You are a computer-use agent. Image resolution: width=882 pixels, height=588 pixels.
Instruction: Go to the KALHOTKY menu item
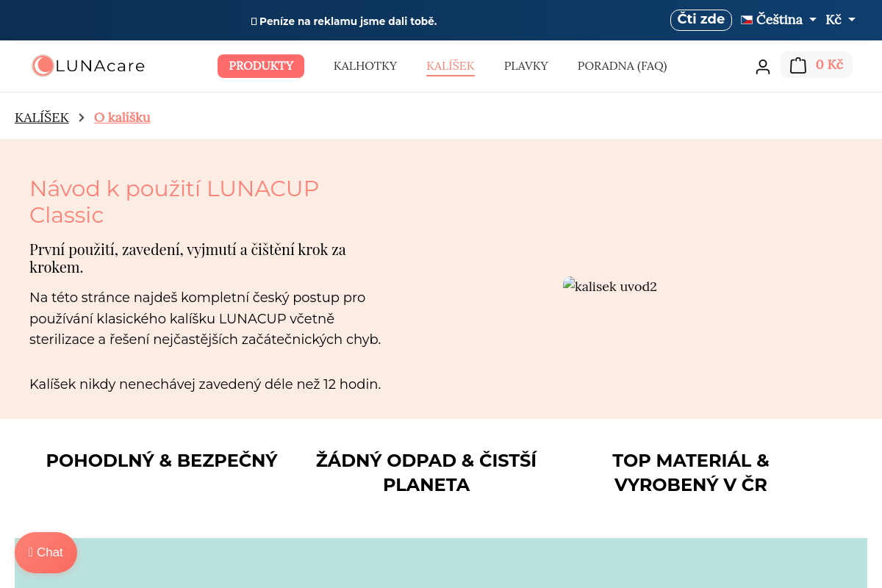[x=365, y=66]
